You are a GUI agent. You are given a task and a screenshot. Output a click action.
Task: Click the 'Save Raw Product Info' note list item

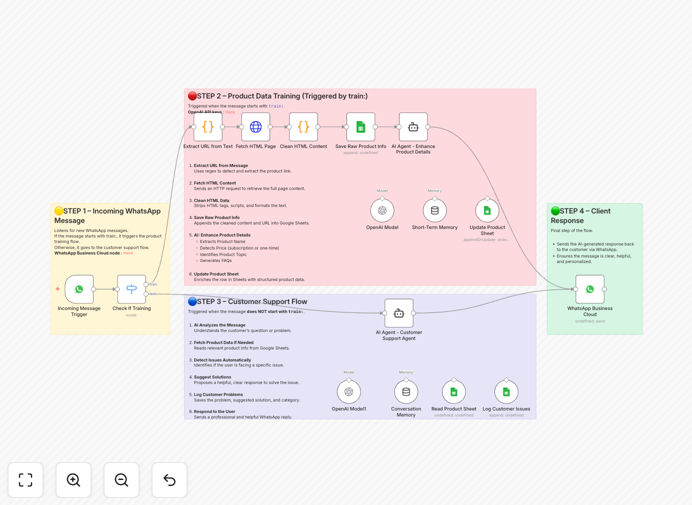(x=217, y=218)
